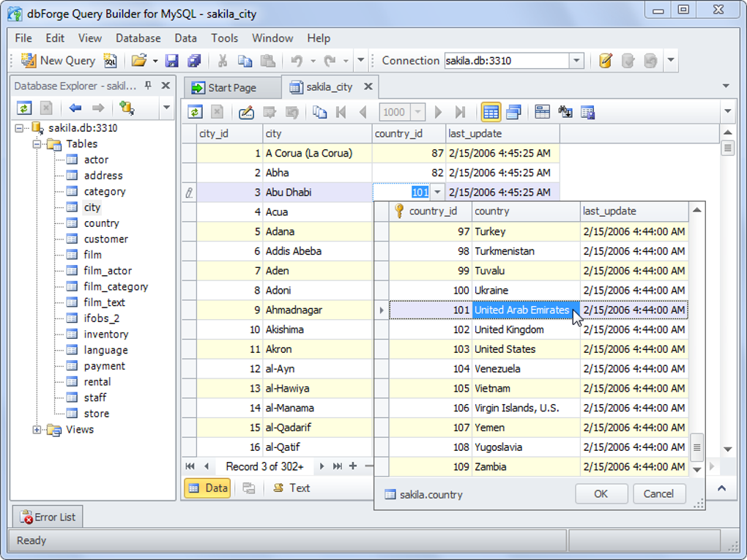Viewport: 747px width, 560px height.
Task: Toggle the Data view button
Action: pyautogui.click(x=207, y=488)
